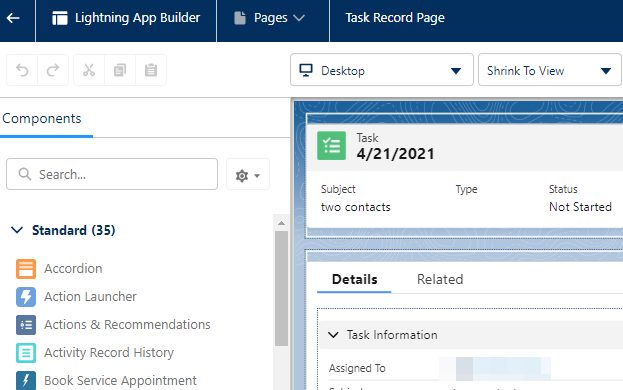Click the Lightning App Builder icon
The width and height of the screenshot is (623, 390).
[x=60, y=18]
